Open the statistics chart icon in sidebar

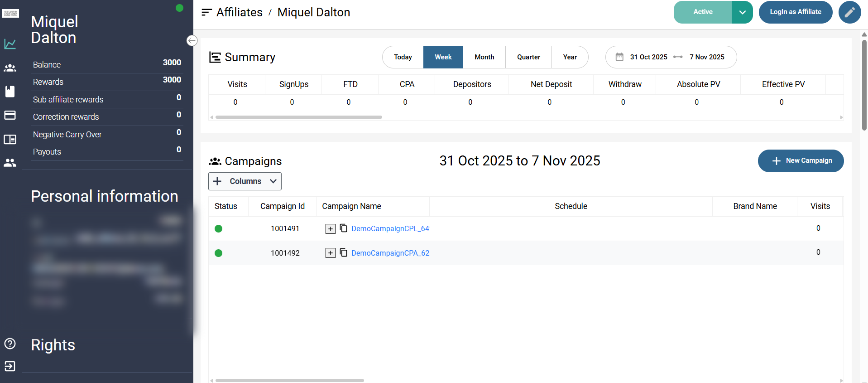coord(10,44)
